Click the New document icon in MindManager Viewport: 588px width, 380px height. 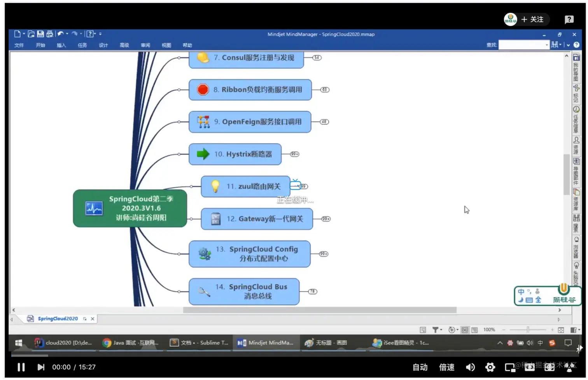click(17, 34)
